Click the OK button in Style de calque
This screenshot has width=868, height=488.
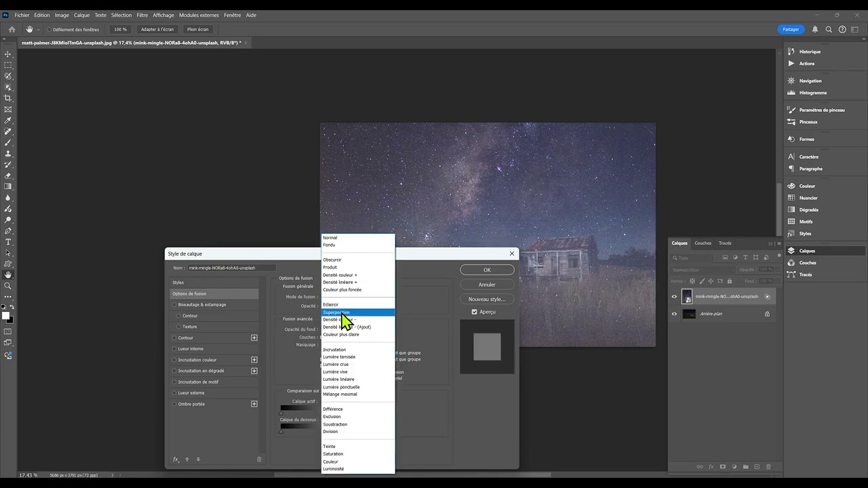click(x=487, y=270)
